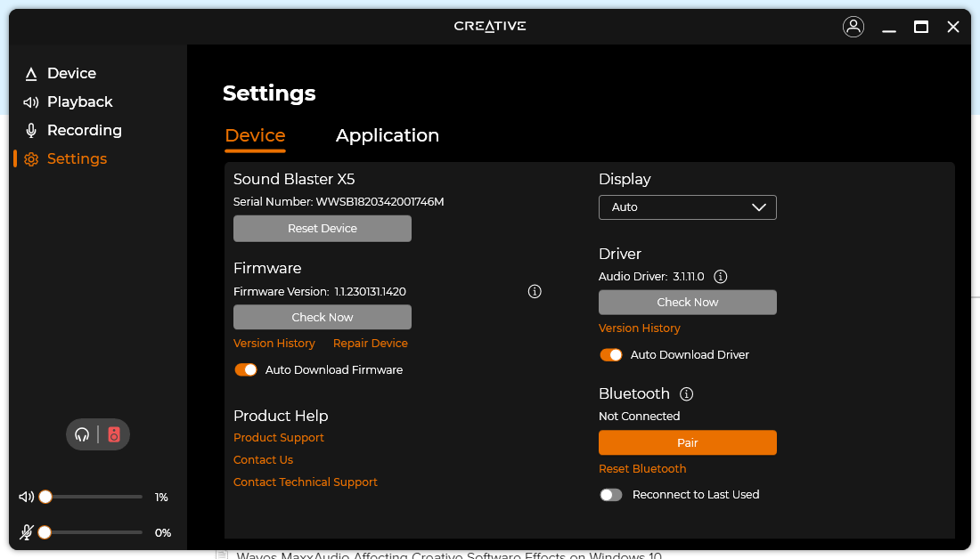This screenshot has width=980, height=559.
Task: Check driver updates with Check Now
Action: (688, 303)
